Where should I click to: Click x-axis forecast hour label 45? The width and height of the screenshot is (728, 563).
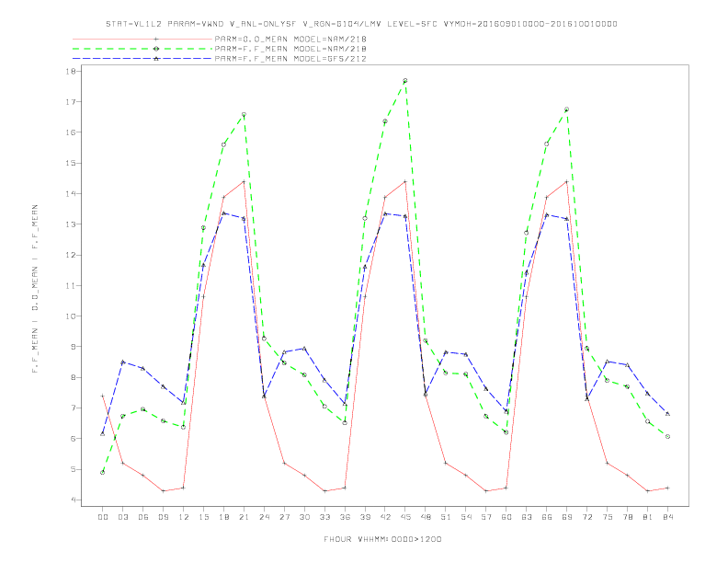tap(405, 517)
